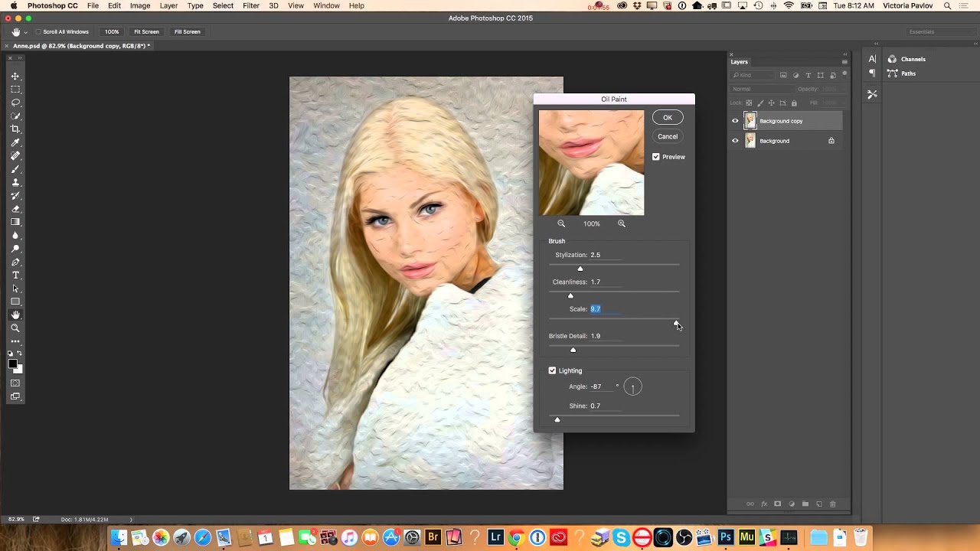Click OK in Oil Paint dialog
Screen dimensions: 980x551
tap(668, 117)
